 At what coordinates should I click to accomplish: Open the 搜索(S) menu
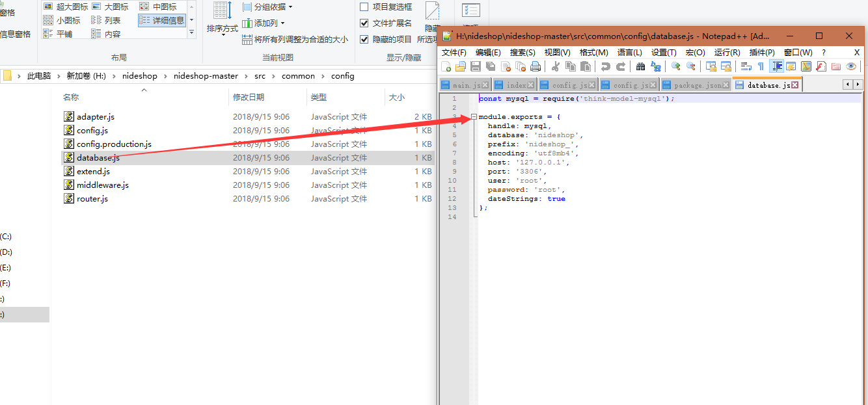tap(522, 52)
